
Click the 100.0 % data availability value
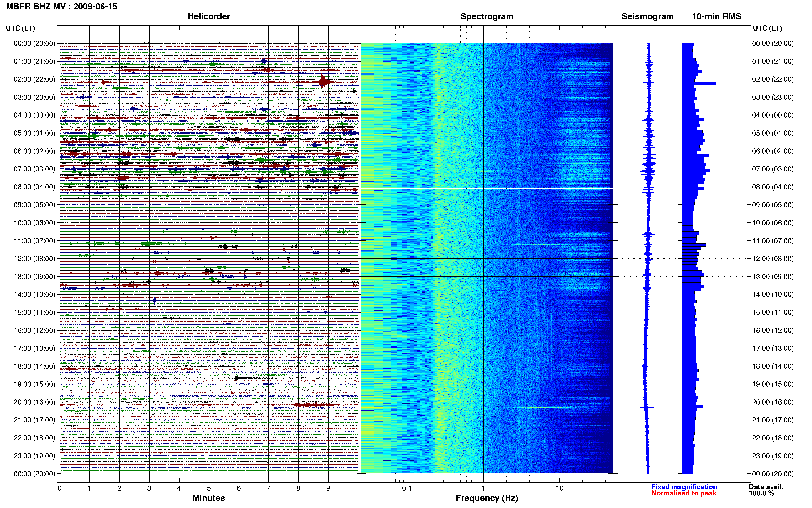coord(761,493)
